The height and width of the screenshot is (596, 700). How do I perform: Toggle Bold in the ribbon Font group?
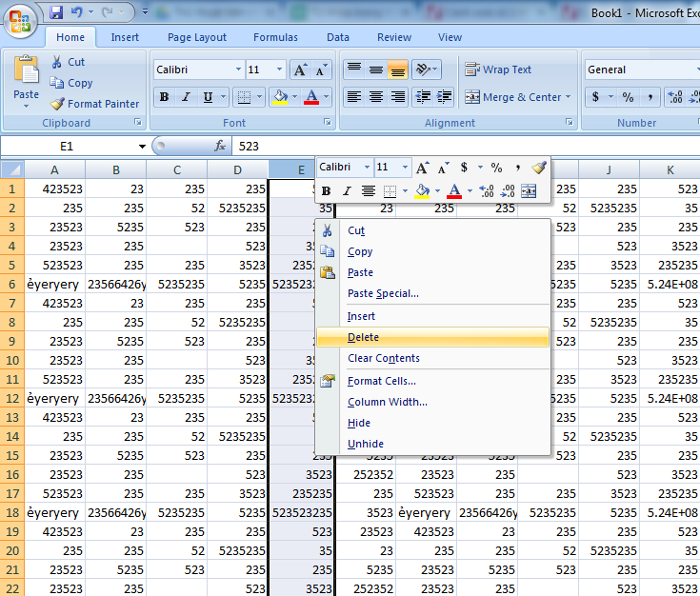(x=164, y=97)
